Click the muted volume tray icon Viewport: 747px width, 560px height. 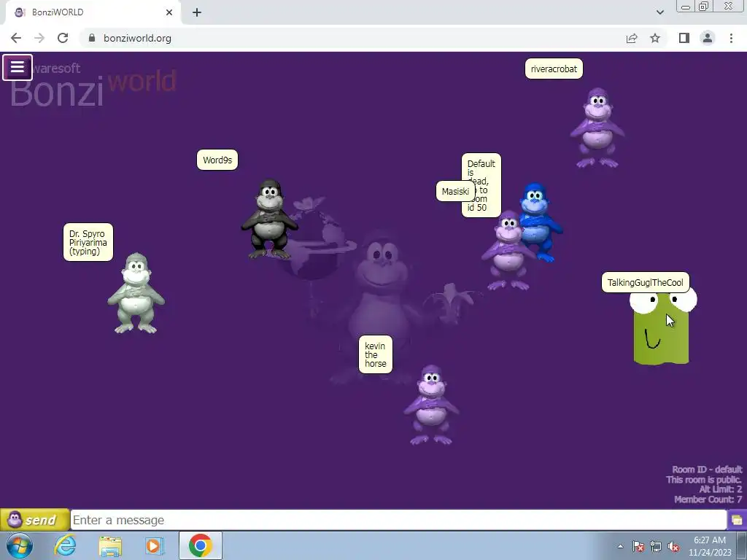673,546
